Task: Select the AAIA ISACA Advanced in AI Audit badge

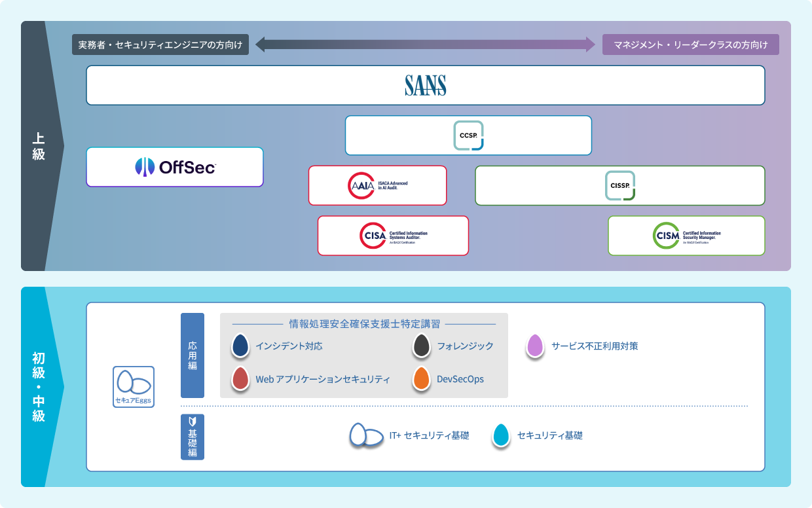Action: 378,185
